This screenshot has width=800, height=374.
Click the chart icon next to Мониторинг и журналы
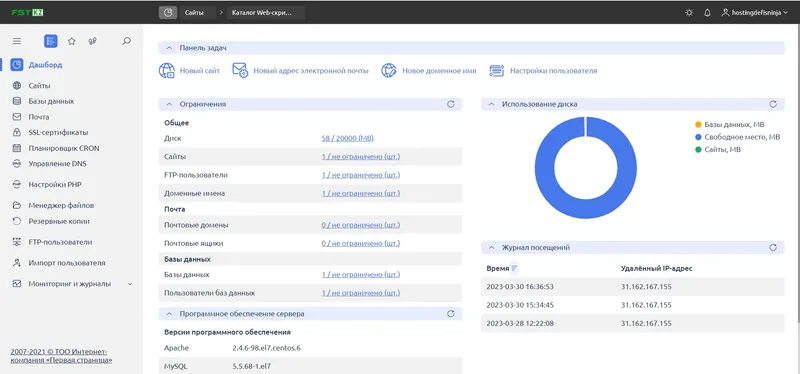(x=17, y=284)
